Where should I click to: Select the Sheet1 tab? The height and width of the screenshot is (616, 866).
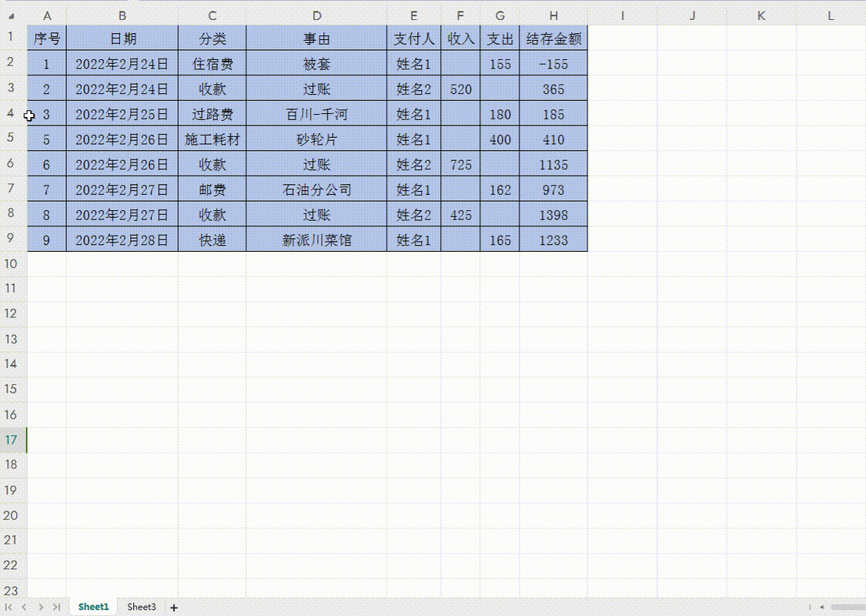92,607
